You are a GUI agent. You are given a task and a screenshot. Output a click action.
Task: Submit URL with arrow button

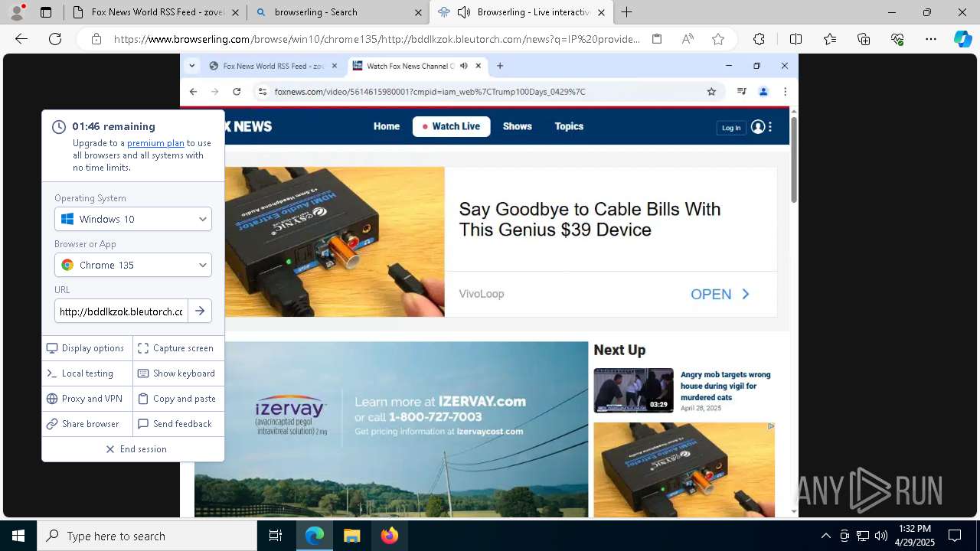tap(200, 311)
